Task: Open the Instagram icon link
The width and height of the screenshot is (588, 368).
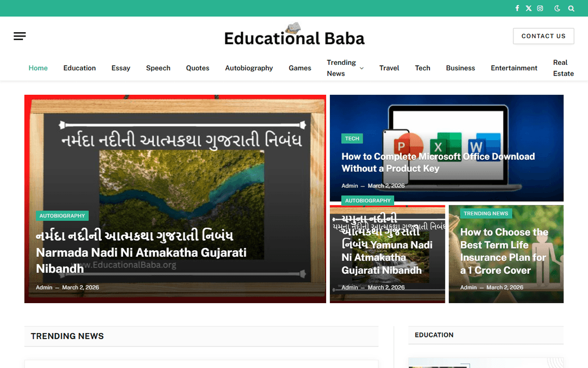Action: (540, 8)
